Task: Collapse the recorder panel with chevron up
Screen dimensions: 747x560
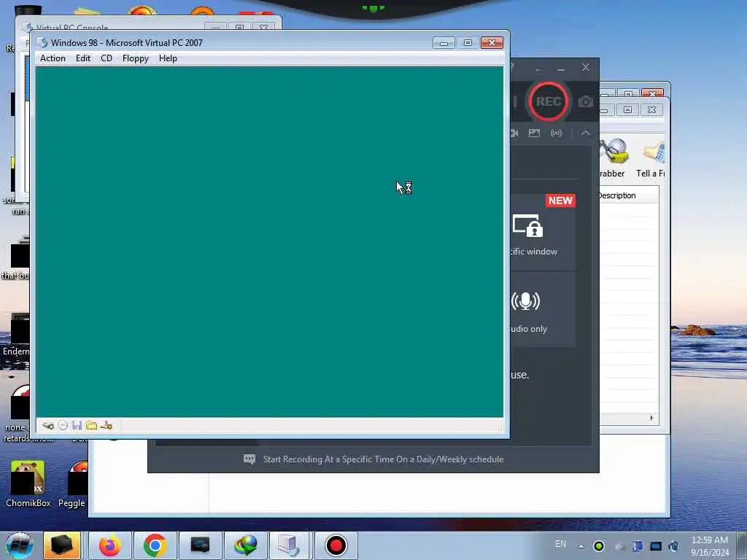Action: point(586,133)
